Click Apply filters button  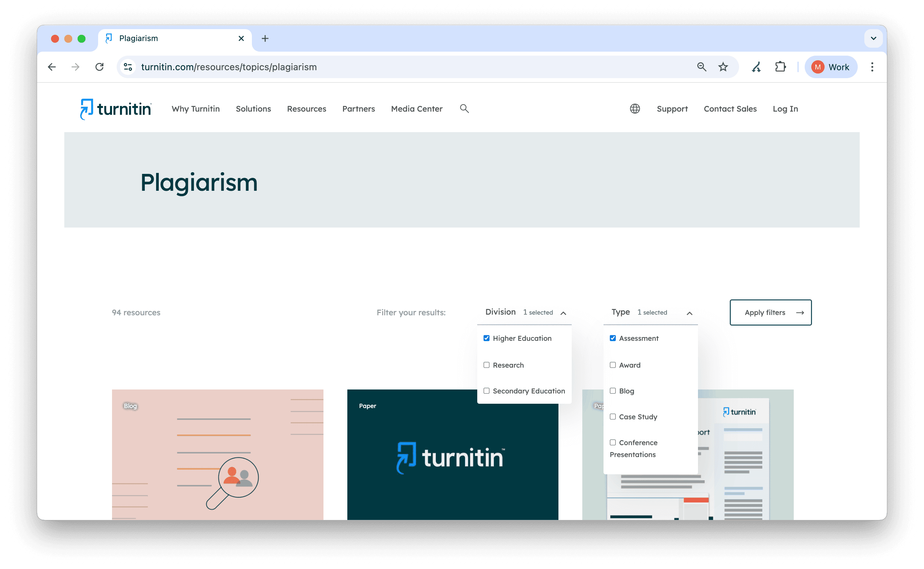[x=770, y=312]
